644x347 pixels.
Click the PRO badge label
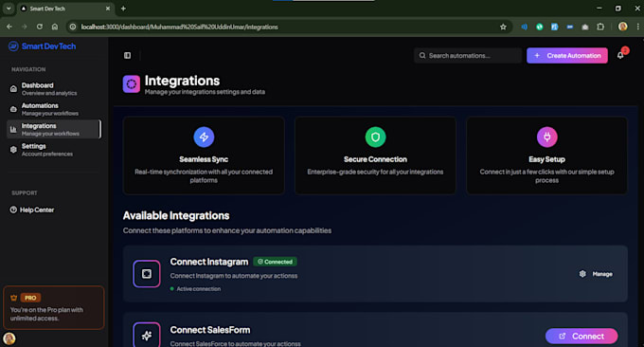tap(30, 298)
